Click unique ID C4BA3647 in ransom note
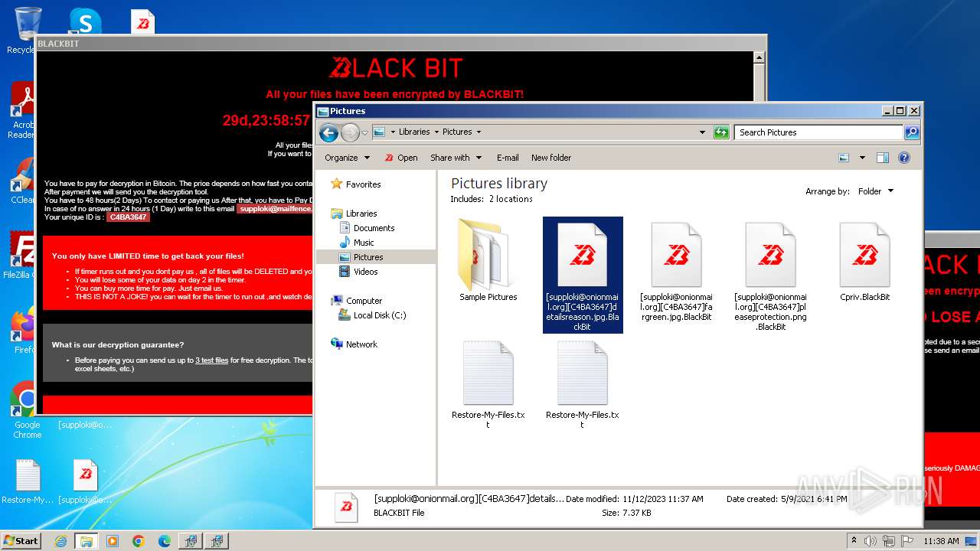The image size is (980, 551). (128, 217)
